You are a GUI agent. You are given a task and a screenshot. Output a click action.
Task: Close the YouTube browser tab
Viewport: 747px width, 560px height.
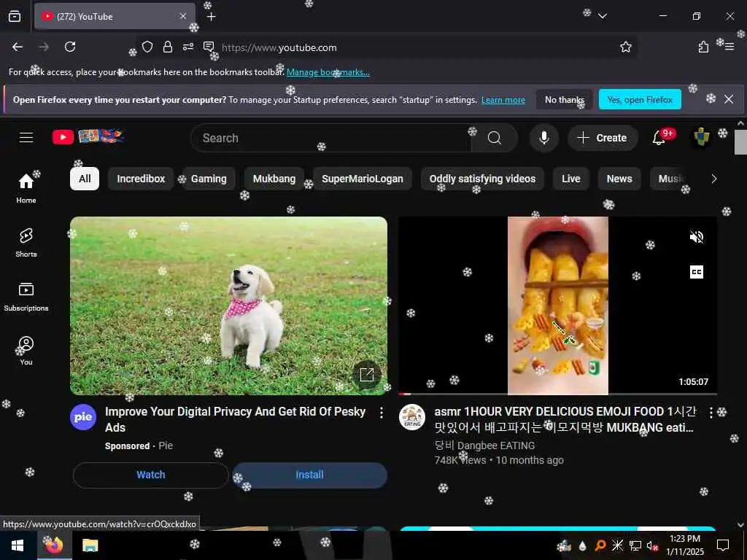pos(183,16)
